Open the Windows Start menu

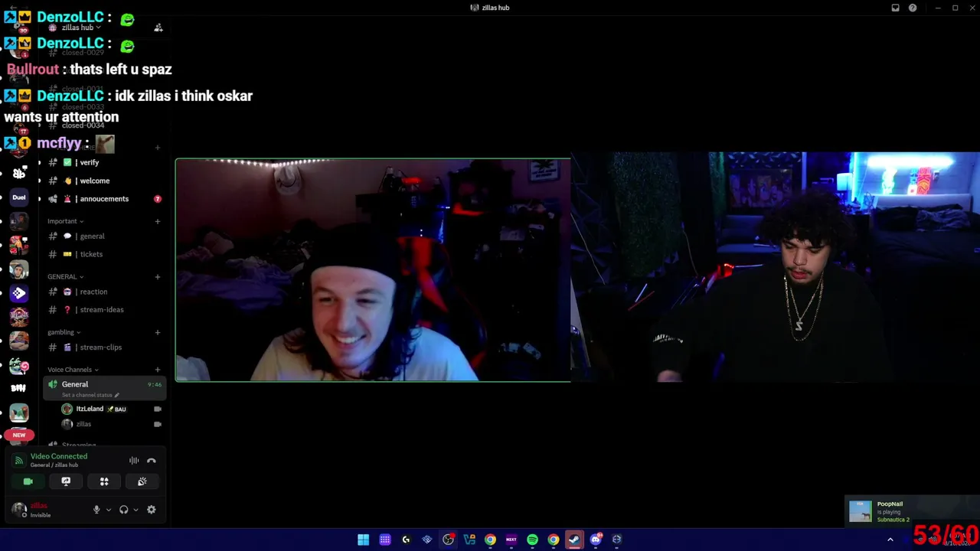pyautogui.click(x=364, y=540)
